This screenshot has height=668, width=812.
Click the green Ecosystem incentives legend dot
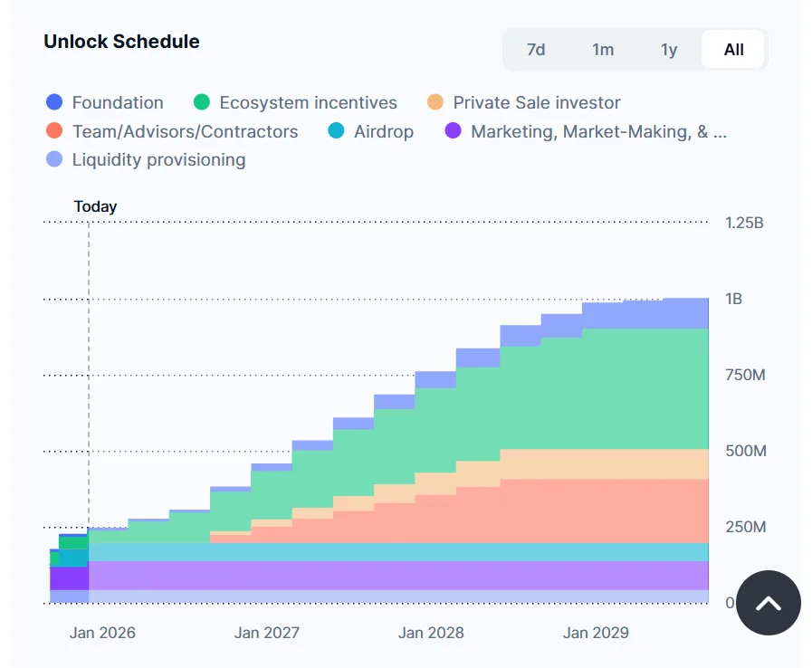202,102
